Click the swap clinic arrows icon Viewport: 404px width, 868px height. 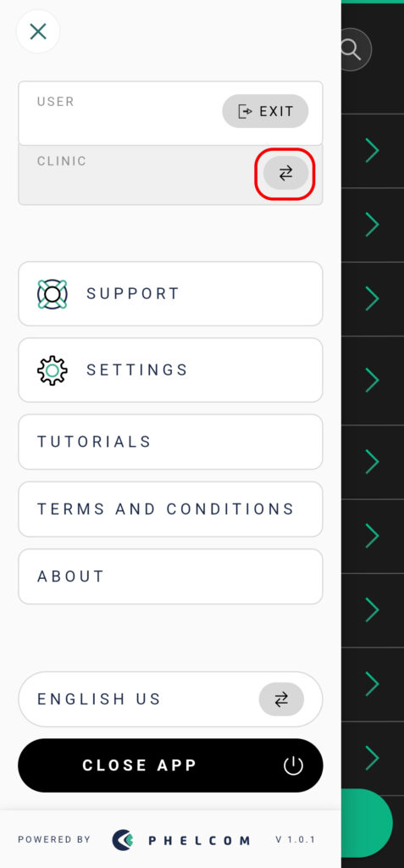point(285,174)
